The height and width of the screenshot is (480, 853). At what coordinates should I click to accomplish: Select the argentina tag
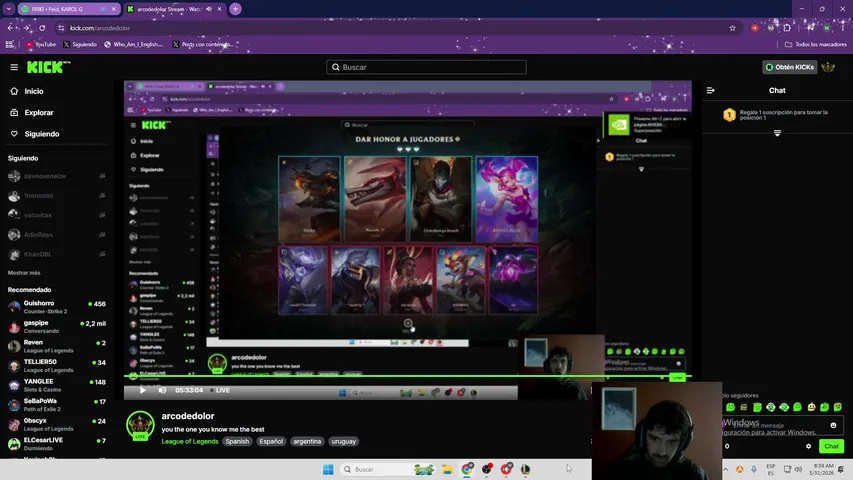pyautogui.click(x=307, y=441)
